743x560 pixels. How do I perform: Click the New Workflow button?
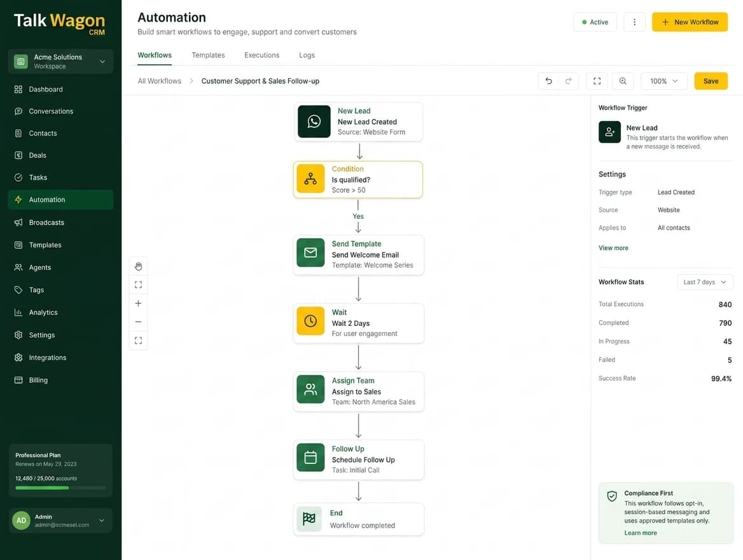[x=690, y=22]
